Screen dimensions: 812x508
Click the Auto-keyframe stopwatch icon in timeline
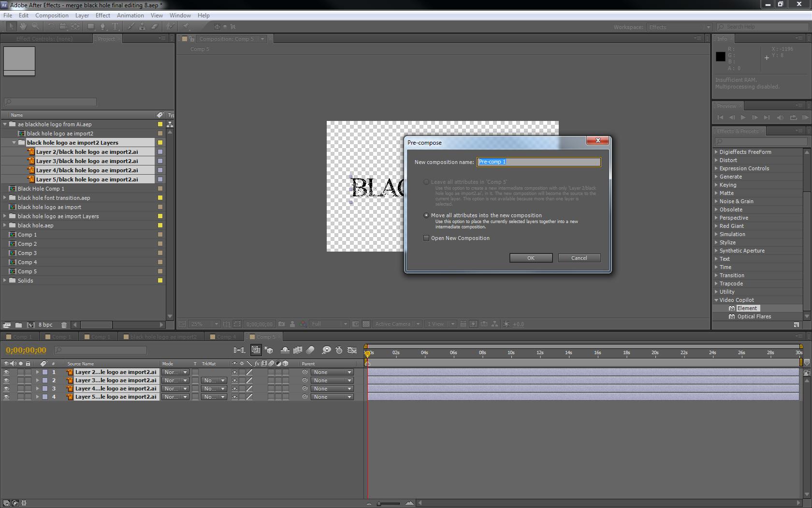click(x=339, y=350)
